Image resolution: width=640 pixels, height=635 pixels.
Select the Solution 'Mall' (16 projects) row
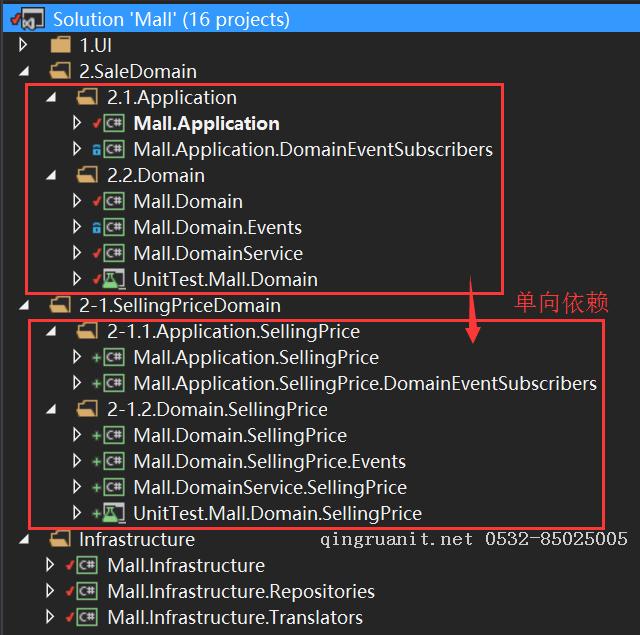(320, 19)
